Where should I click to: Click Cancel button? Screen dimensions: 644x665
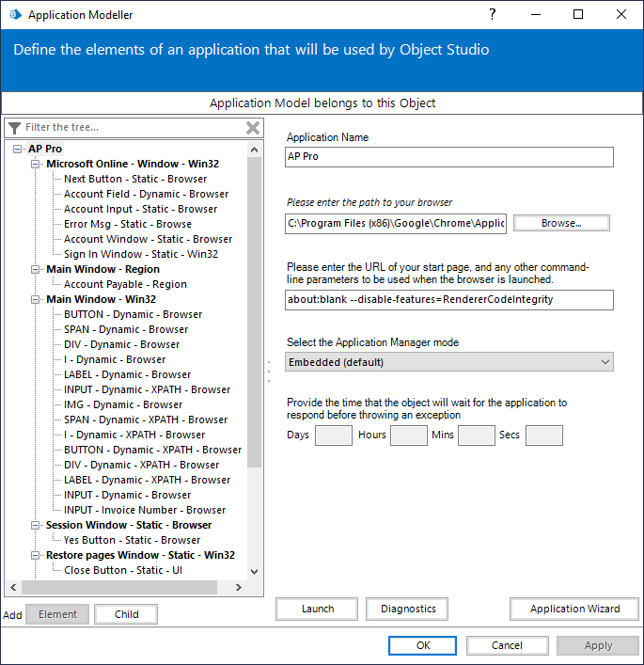[507, 645]
